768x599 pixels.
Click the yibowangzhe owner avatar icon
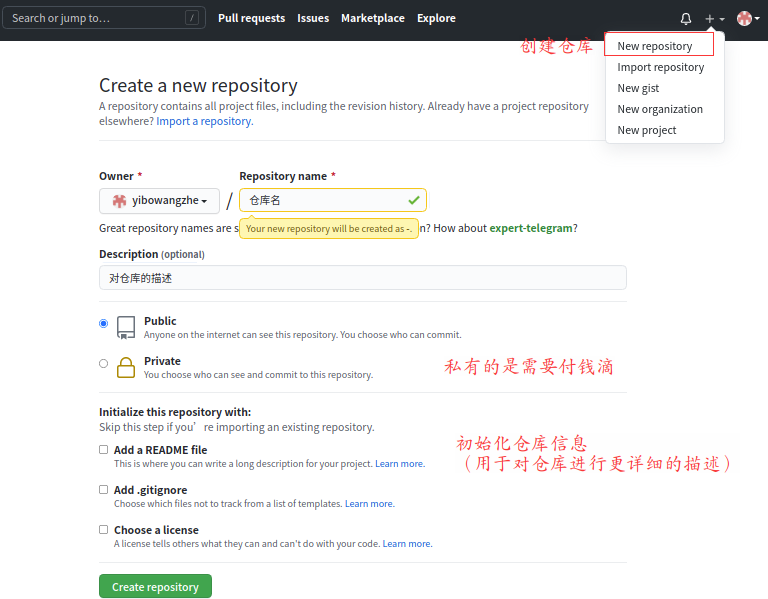click(x=120, y=201)
